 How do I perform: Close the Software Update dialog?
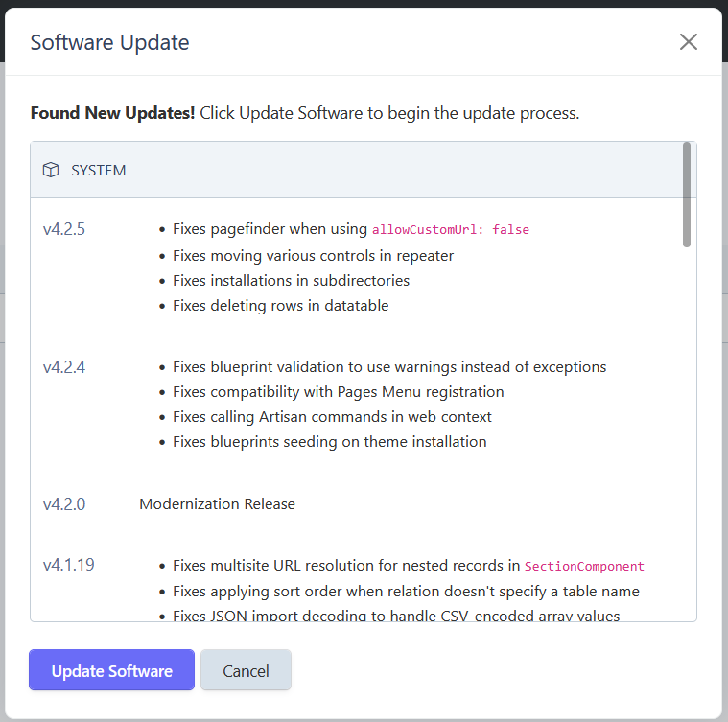coord(688,42)
